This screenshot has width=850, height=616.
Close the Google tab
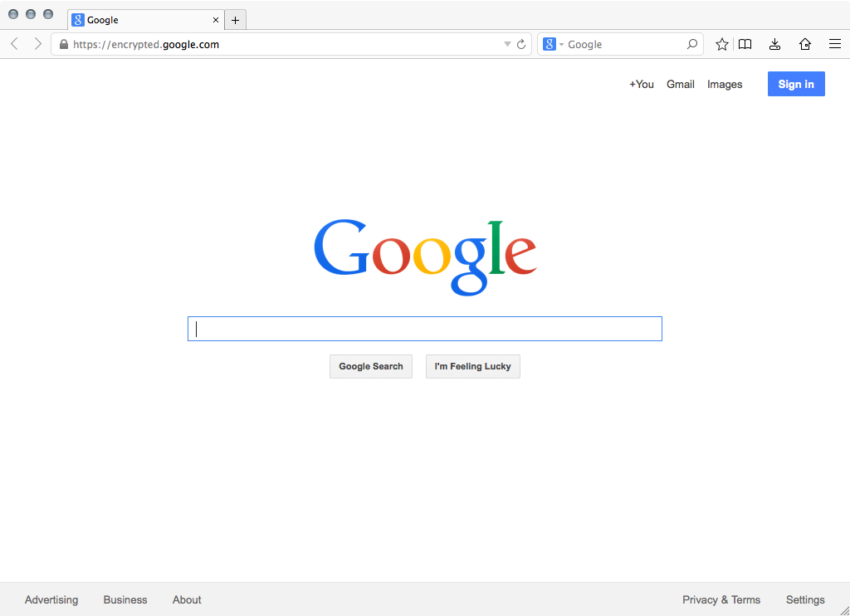(x=216, y=20)
